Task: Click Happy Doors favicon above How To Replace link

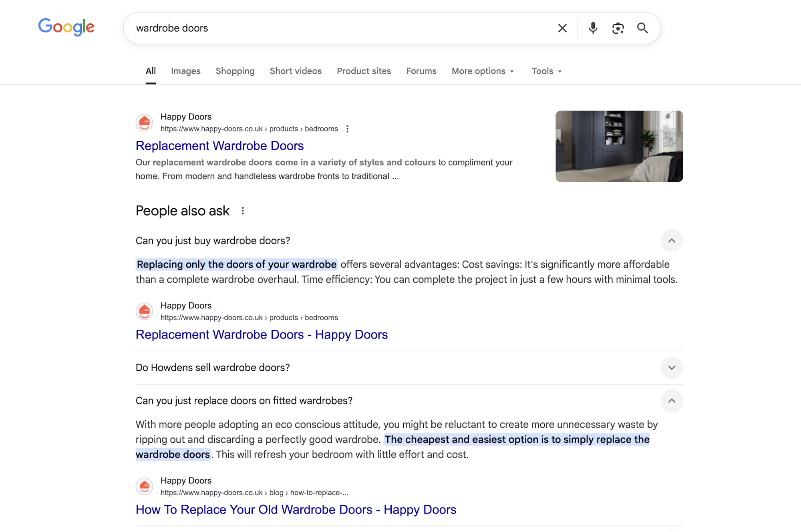Action: (x=145, y=486)
